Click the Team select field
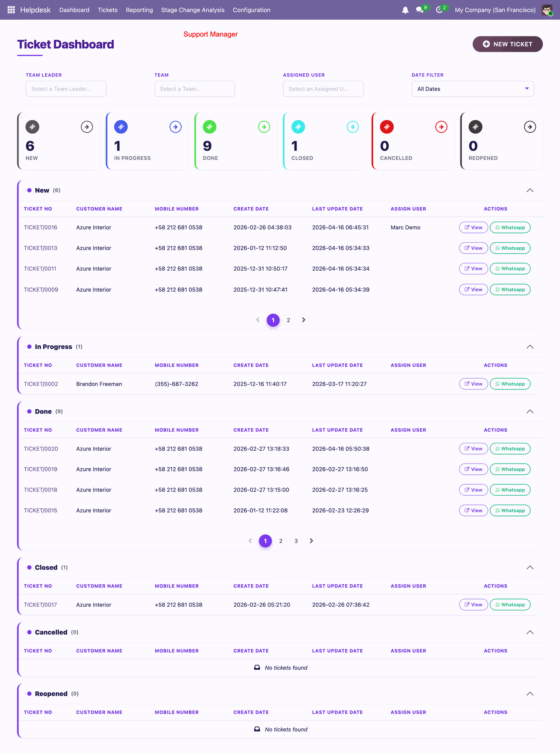The height and width of the screenshot is (753, 560). 195,89
